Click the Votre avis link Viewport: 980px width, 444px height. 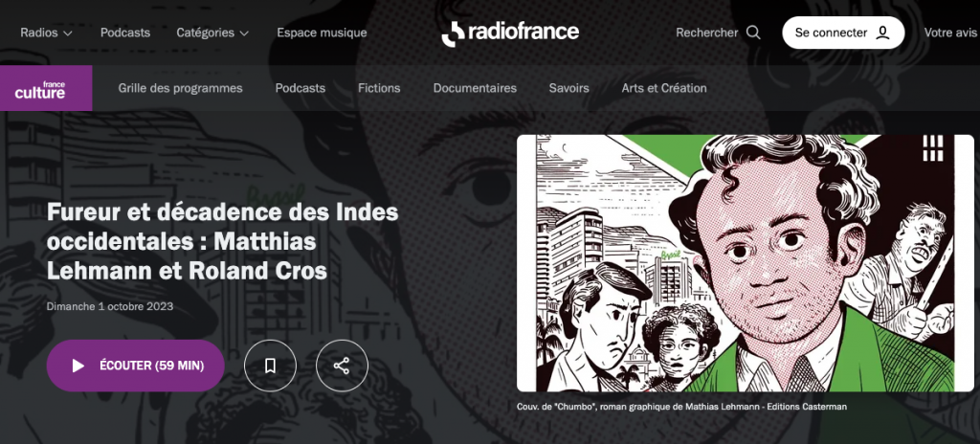tap(951, 33)
